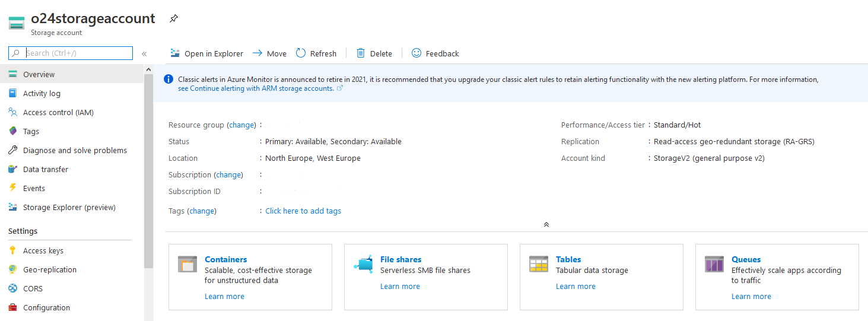The height and width of the screenshot is (321, 868).
Task: Open the Queues service tile icon
Action: pyautogui.click(x=714, y=265)
